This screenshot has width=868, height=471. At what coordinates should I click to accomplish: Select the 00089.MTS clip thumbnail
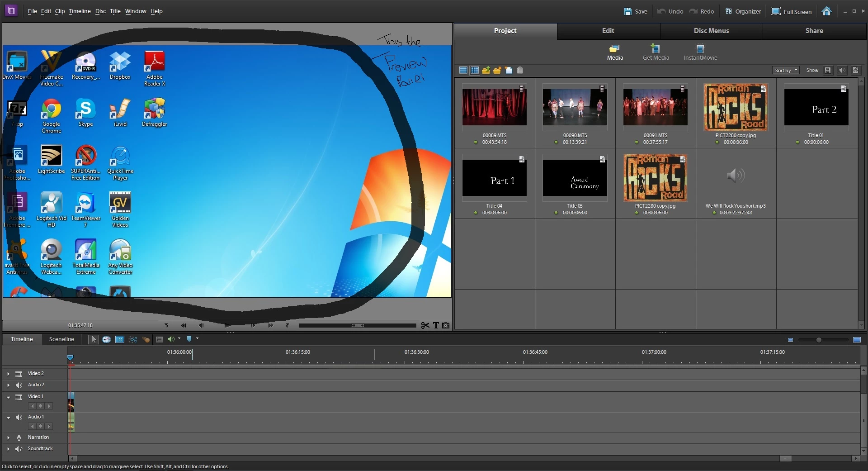pyautogui.click(x=494, y=107)
